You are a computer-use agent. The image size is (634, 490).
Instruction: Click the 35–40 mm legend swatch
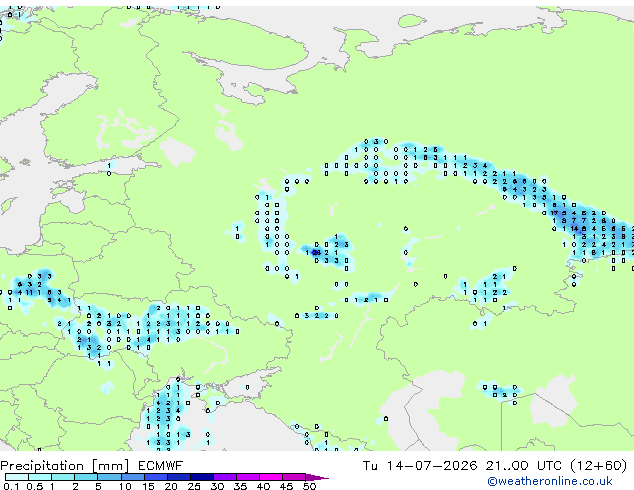[248, 477]
